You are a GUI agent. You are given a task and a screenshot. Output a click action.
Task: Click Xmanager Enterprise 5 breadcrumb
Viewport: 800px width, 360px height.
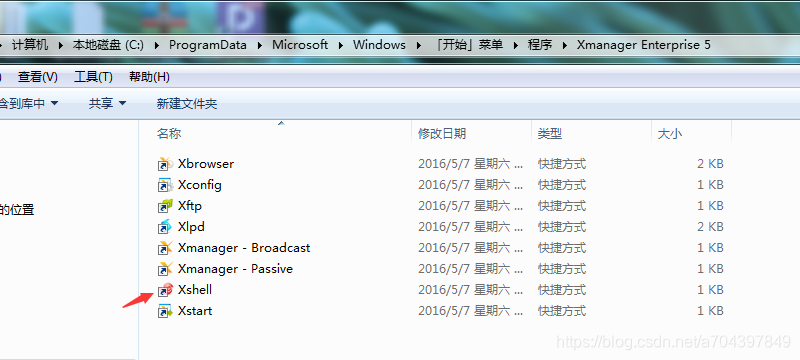click(x=643, y=45)
